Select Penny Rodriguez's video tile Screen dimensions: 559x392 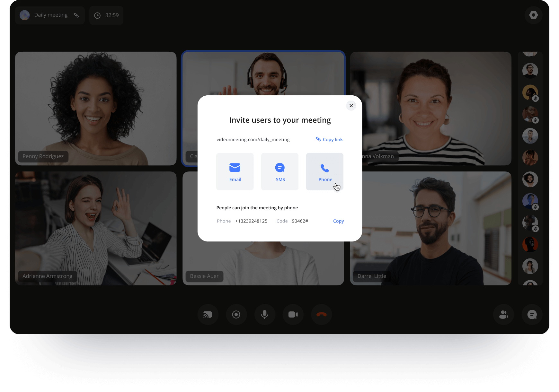coord(96,109)
